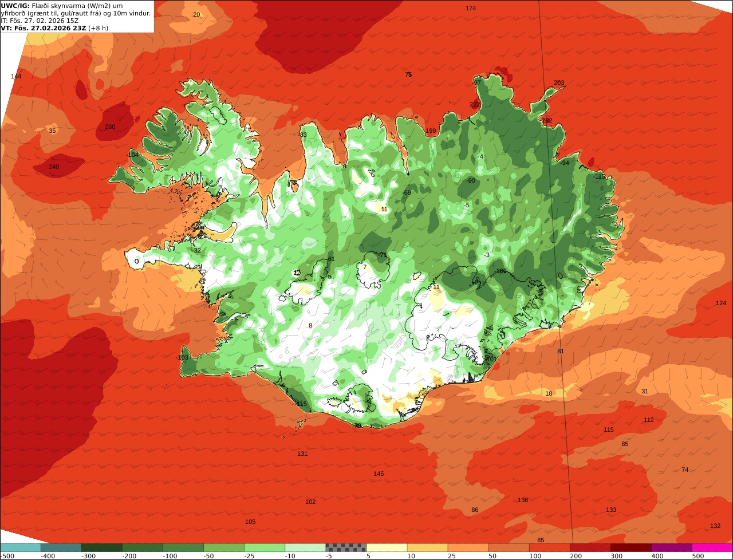Click the value 86 over the southern sea
This screenshot has width=733, height=560.
pyautogui.click(x=475, y=510)
